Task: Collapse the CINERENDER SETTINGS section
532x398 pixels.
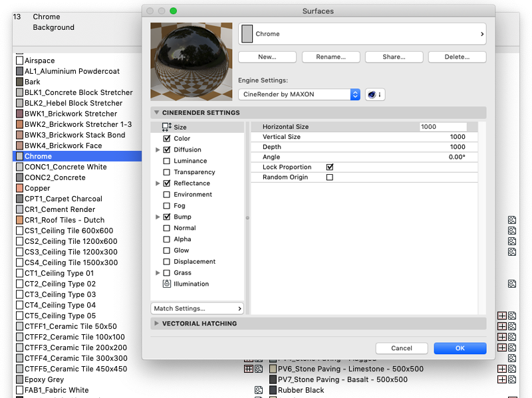Action: (x=157, y=112)
